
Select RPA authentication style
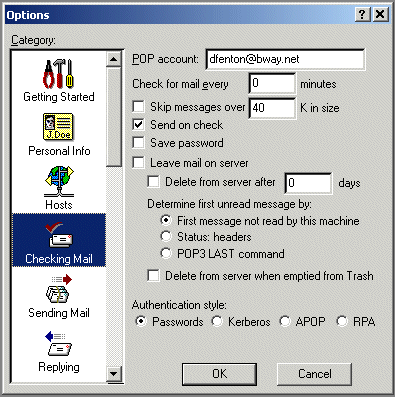pos(342,321)
